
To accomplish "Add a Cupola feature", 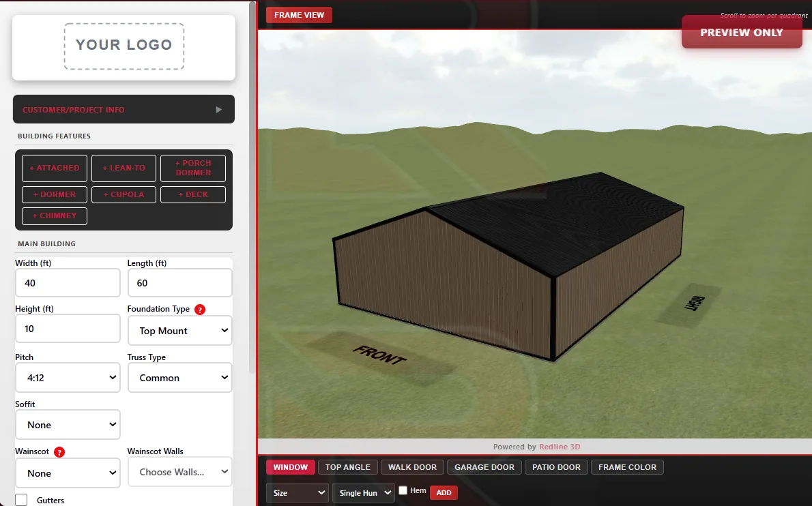I will point(124,194).
